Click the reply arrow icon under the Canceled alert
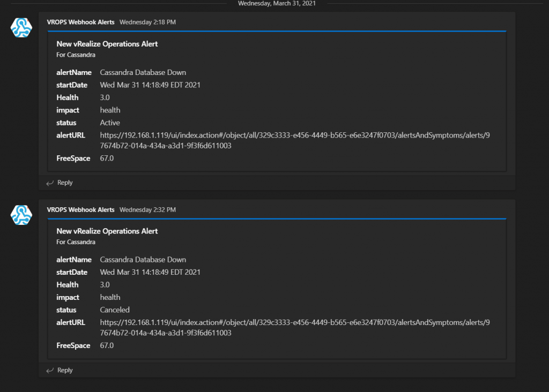549x392 pixels. coord(50,371)
